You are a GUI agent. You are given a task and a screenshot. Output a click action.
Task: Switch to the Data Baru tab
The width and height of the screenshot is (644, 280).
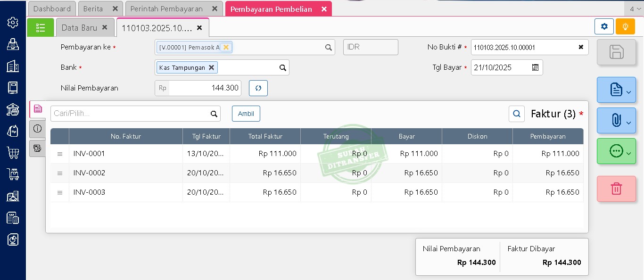(x=79, y=28)
